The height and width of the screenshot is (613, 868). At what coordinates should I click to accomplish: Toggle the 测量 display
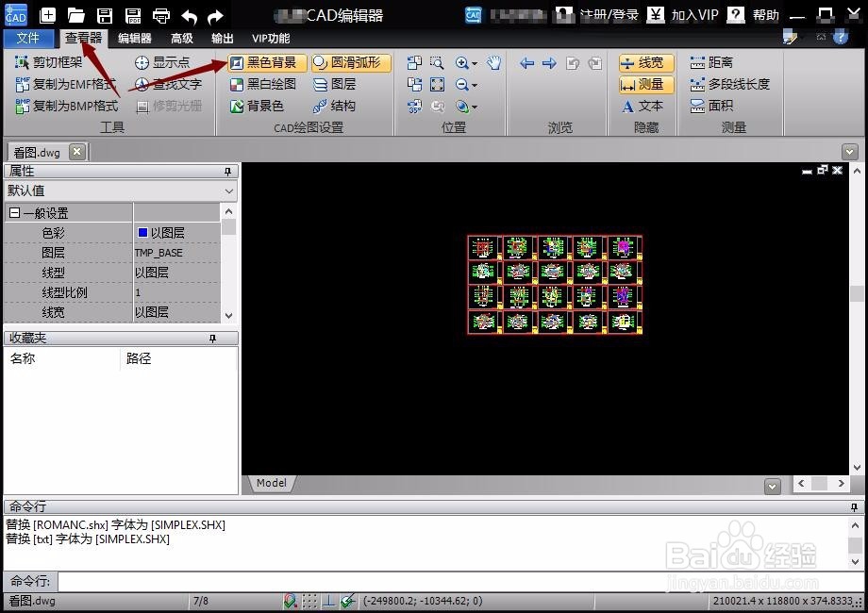646,84
